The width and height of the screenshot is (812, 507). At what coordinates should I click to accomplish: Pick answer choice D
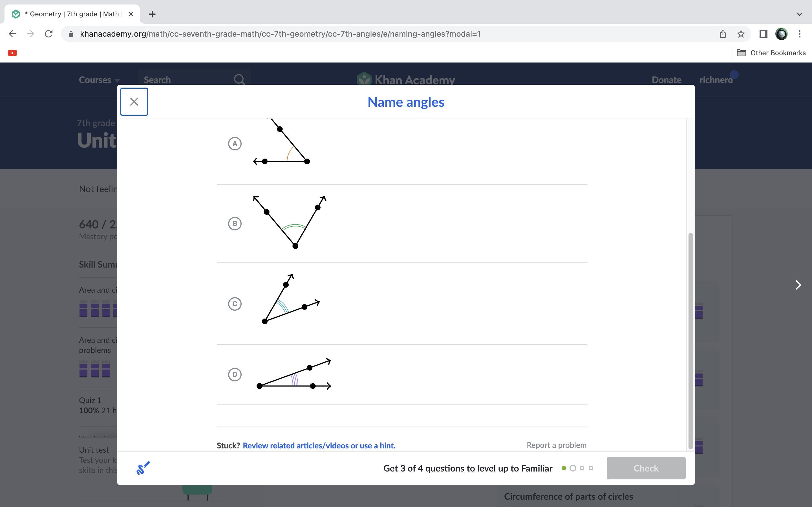click(235, 375)
